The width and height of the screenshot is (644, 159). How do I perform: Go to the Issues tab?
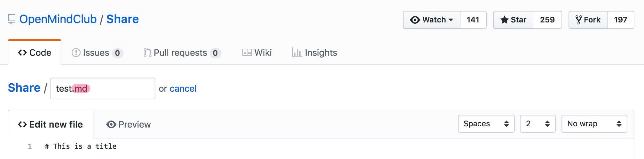97,53
